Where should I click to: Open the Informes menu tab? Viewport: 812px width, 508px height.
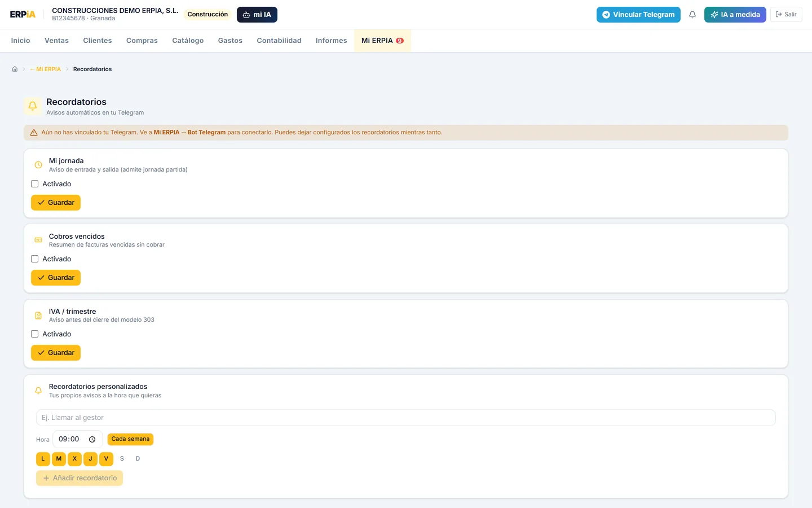pos(332,41)
